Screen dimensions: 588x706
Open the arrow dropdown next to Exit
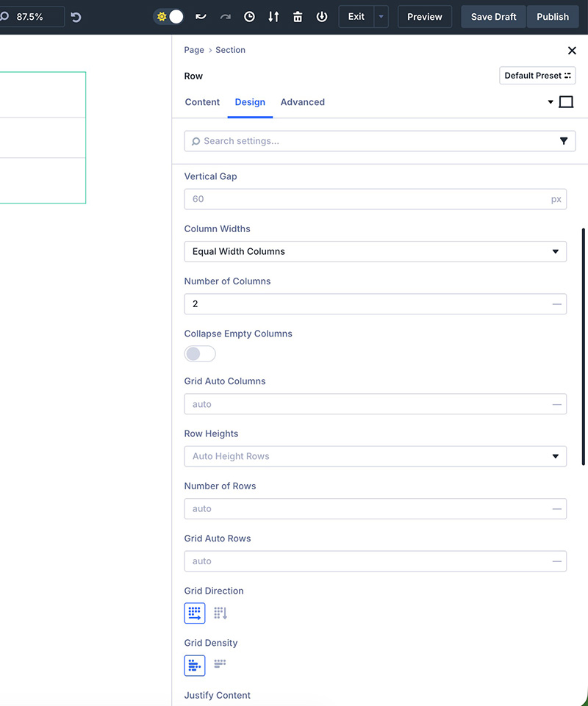point(381,16)
